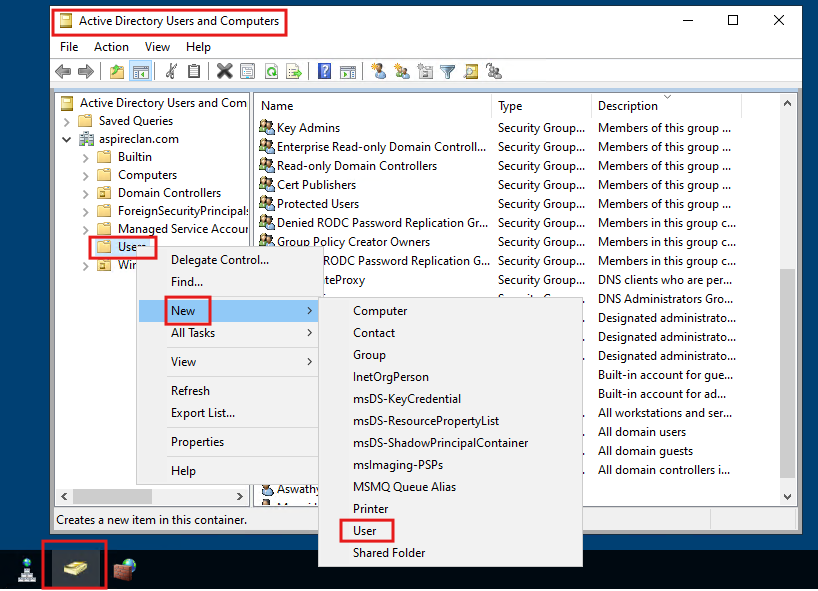Click Saved Queries folder icon in tree
Viewport: 818px width, 591px height.
point(85,120)
